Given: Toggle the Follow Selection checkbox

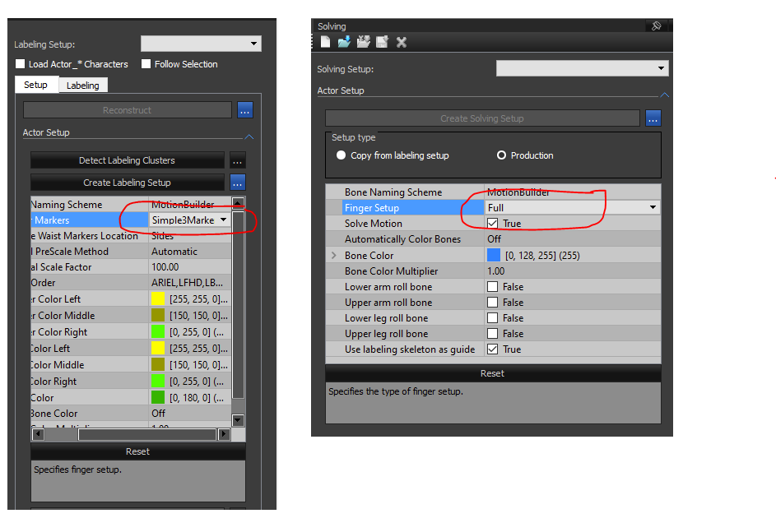Looking at the screenshot, I should coord(146,64).
